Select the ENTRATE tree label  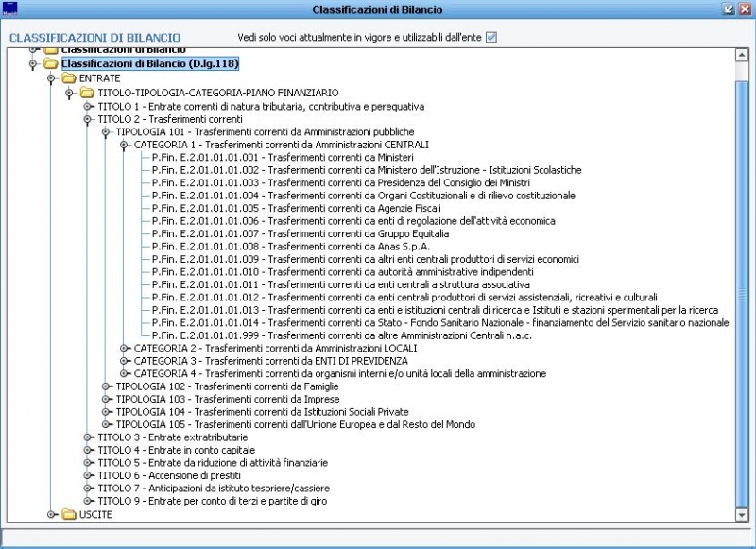100,78
